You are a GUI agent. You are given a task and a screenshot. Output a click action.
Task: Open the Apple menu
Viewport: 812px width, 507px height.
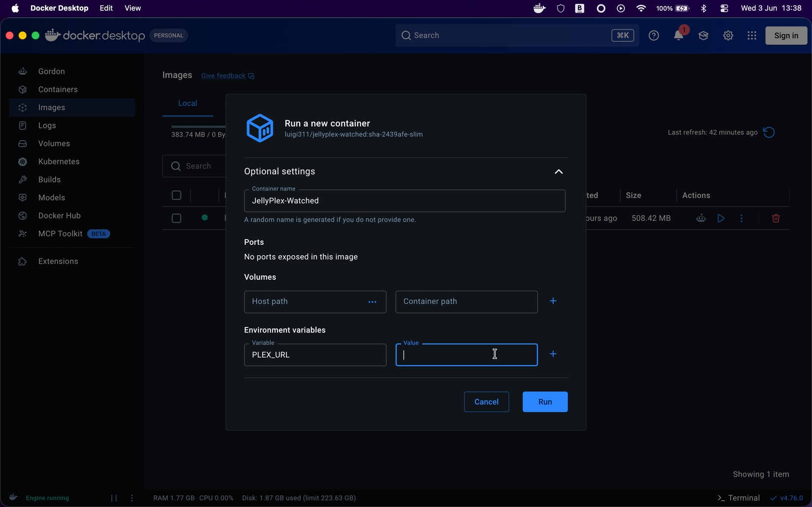(15, 8)
